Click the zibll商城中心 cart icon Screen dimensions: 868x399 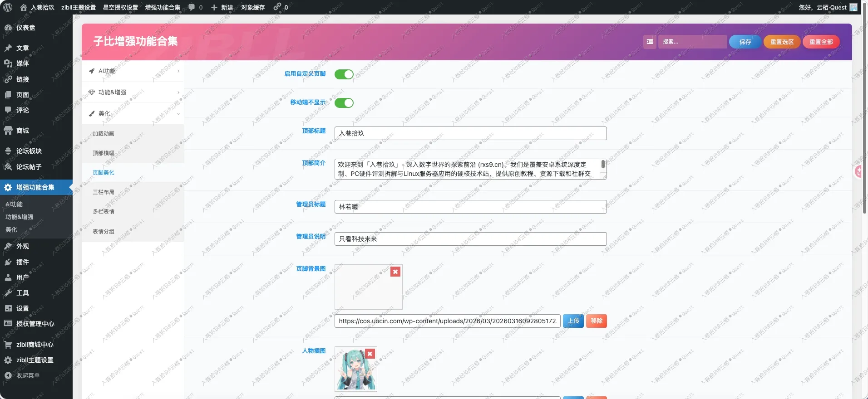(8, 345)
